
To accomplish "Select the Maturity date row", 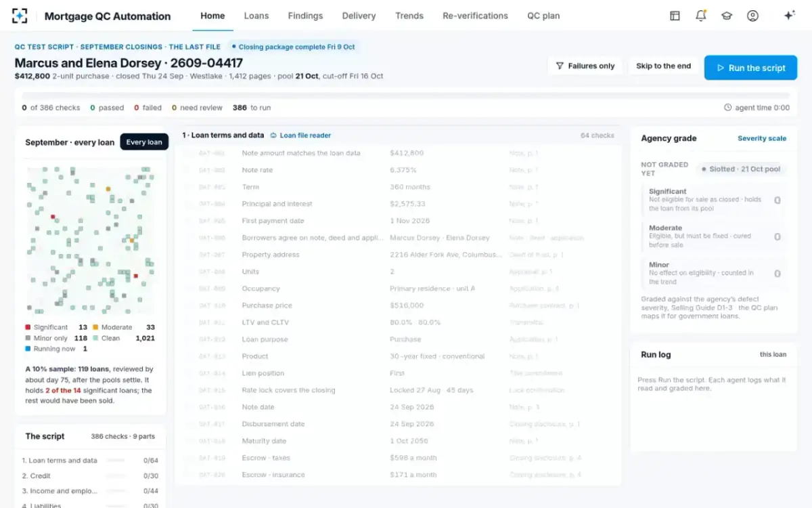I will pyautogui.click(x=398, y=441).
